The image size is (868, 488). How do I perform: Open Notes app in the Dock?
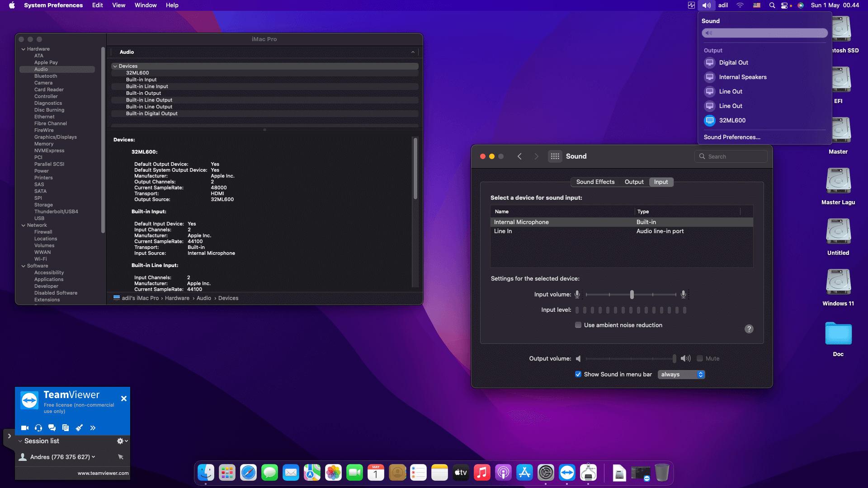tap(439, 473)
